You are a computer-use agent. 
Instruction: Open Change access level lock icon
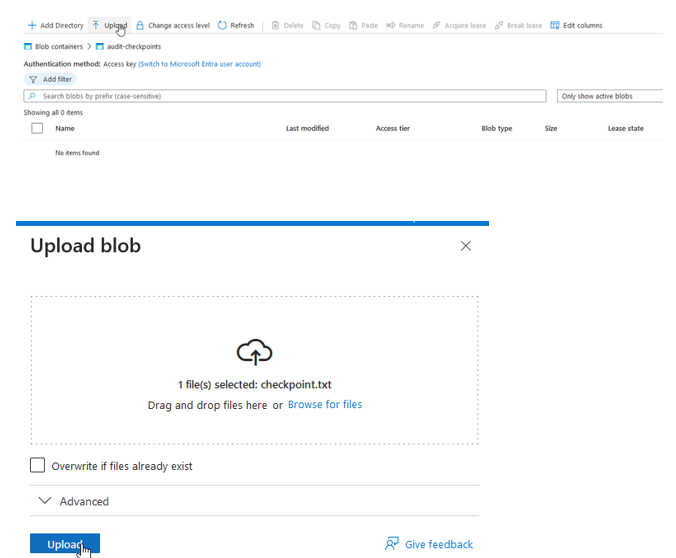click(140, 25)
